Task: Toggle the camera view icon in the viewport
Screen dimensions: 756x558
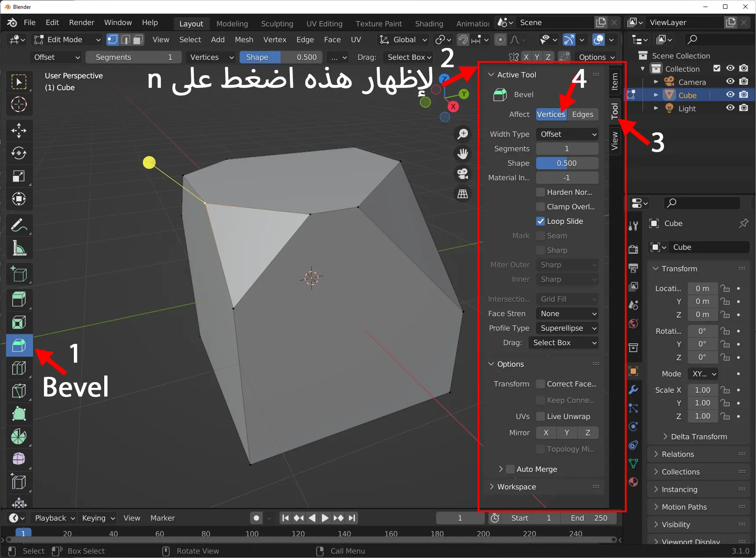Action: point(462,173)
